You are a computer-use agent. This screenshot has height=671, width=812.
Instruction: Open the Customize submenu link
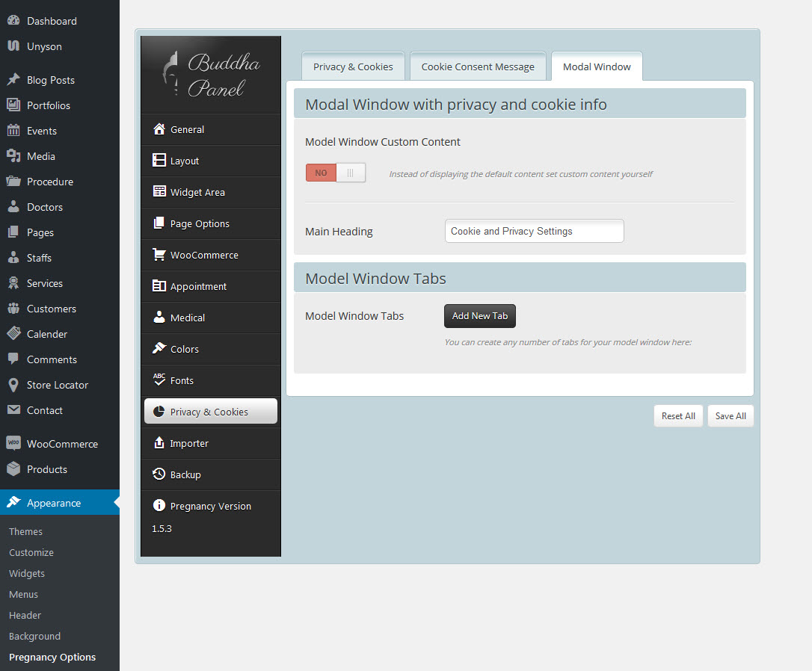(x=31, y=552)
